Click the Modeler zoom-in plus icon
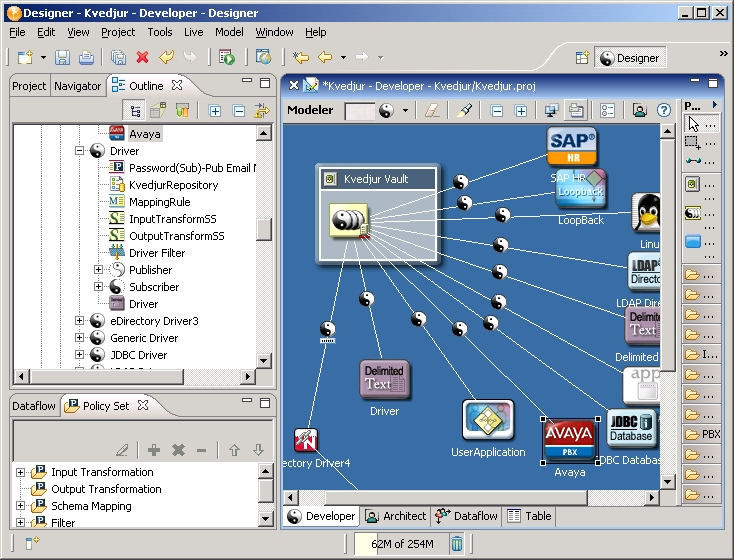This screenshot has width=734, height=560. pyautogui.click(x=521, y=111)
